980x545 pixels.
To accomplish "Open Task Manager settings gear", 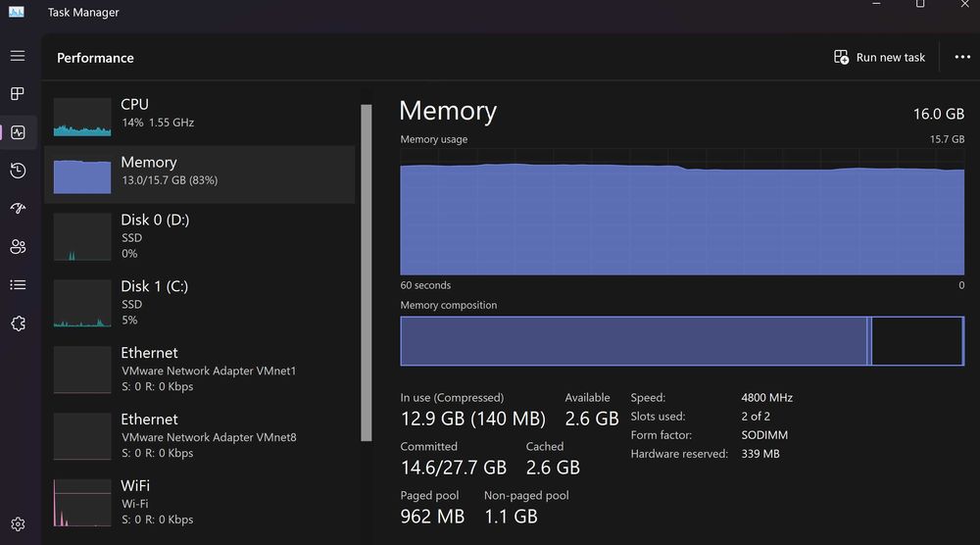I will [18, 524].
